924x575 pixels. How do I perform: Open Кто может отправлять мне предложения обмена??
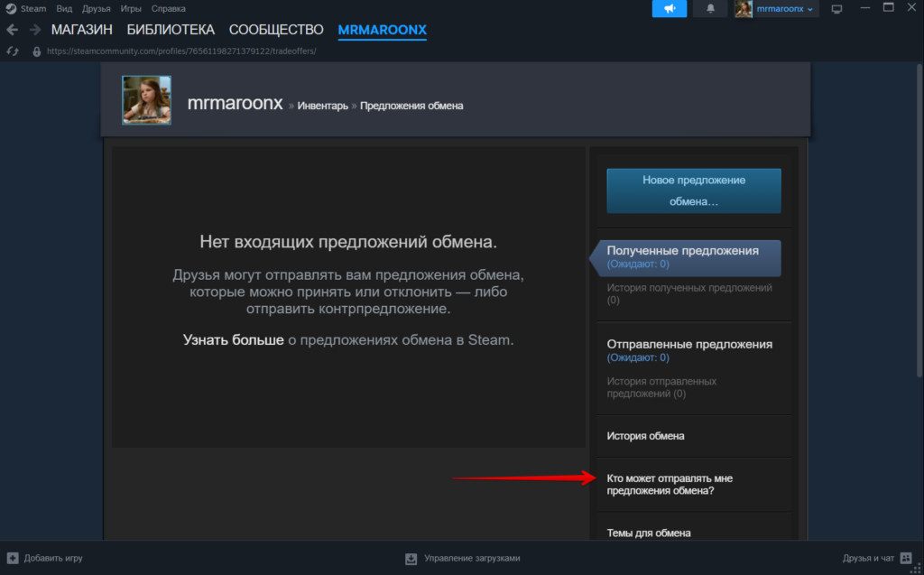pos(670,484)
